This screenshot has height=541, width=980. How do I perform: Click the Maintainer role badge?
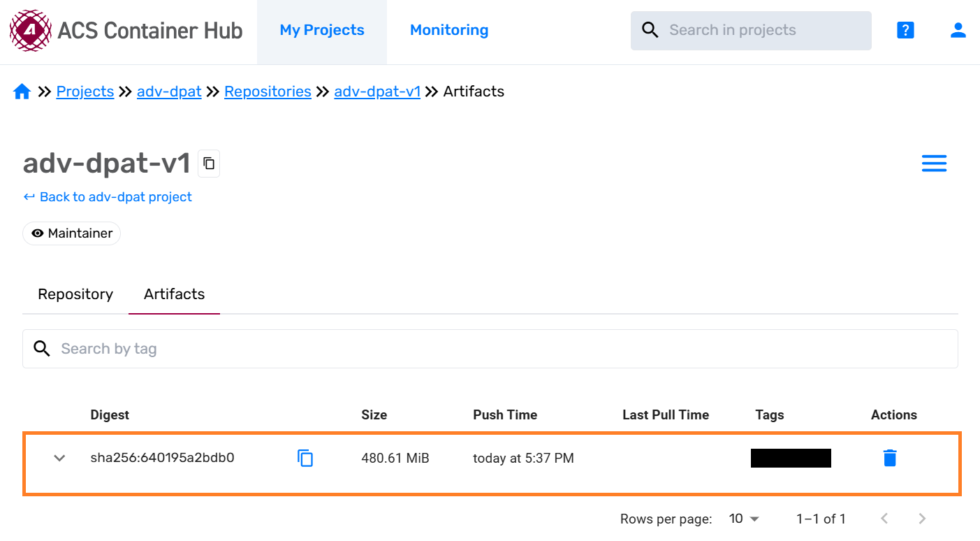tap(72, 233)
